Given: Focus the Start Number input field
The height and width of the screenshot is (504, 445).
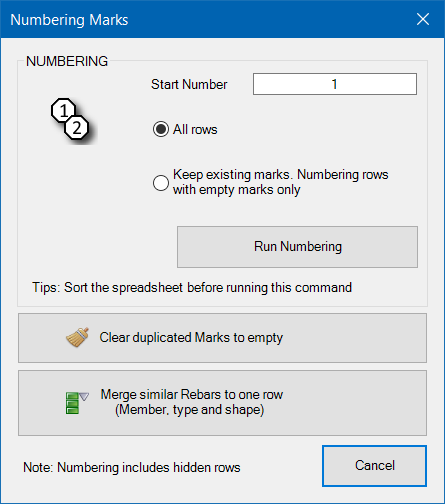Looking at the screenshot, I should pos(335,84).
